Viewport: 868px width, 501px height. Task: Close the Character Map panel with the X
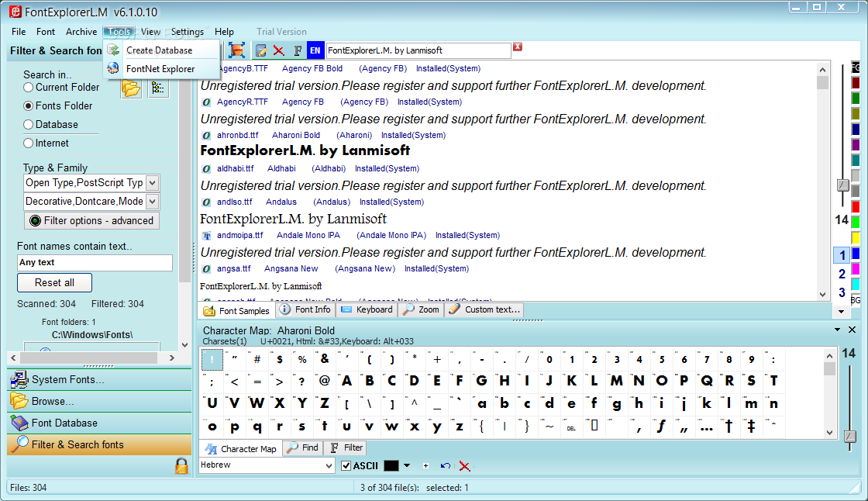(x=852, y=330)
